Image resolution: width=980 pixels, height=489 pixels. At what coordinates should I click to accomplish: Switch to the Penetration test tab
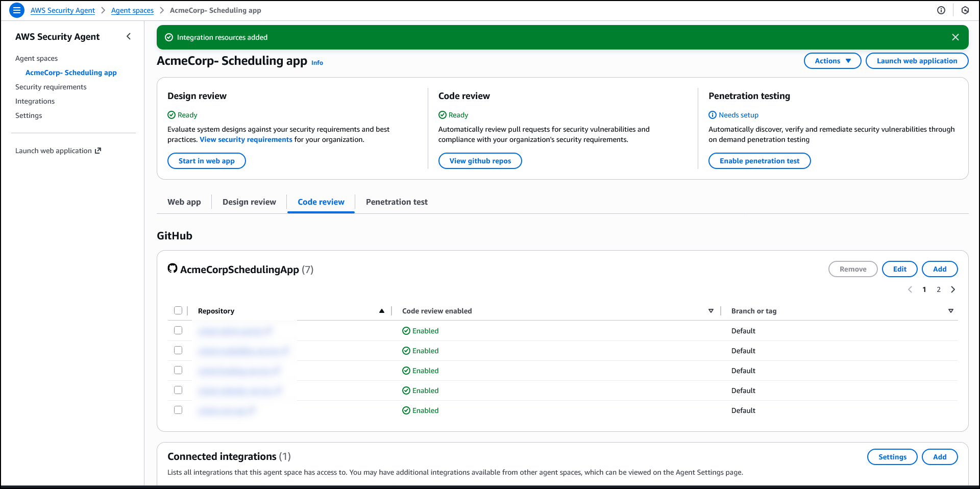point(397,202)
